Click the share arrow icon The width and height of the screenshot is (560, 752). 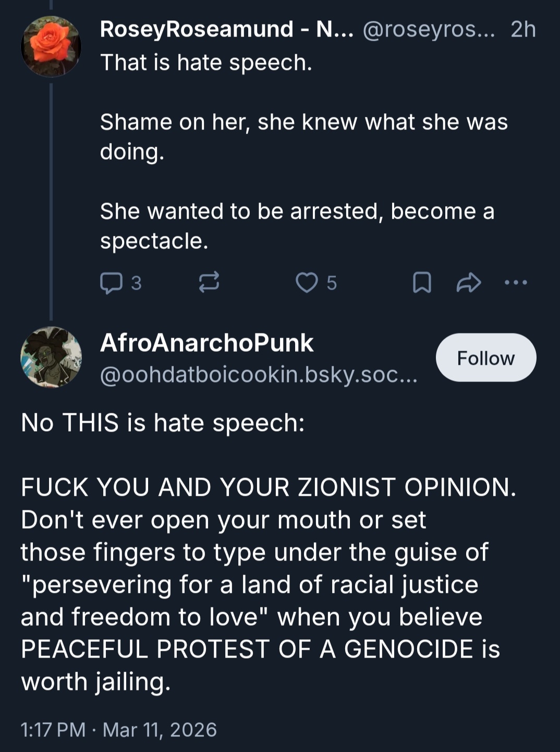(468, 282)
